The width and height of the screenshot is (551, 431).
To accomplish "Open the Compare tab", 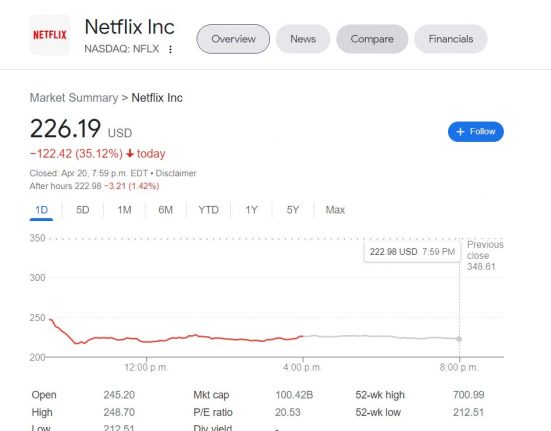I will [372, 39].
